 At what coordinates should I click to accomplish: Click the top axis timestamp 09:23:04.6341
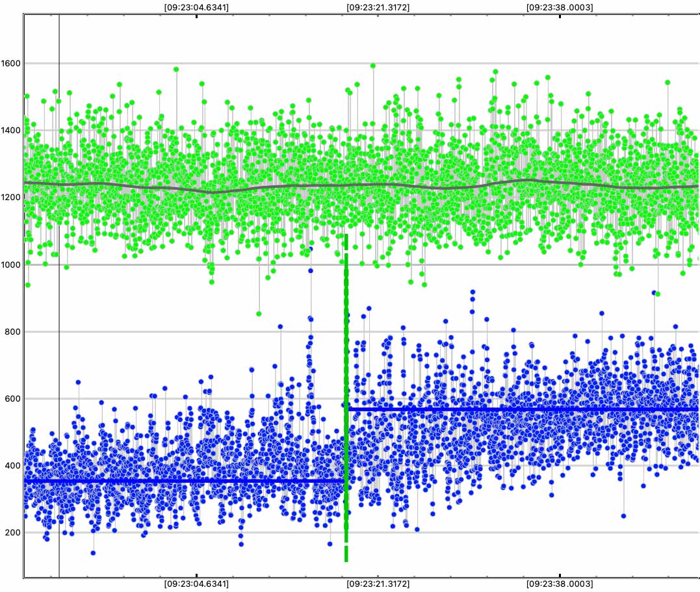196,7
